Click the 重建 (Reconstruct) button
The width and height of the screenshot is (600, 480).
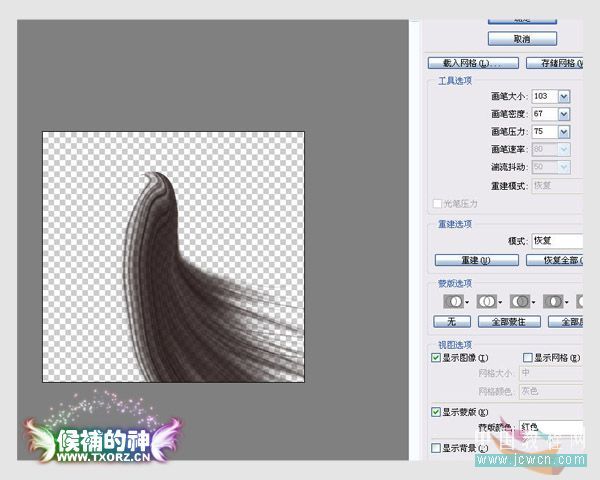pyautogui.click(x=477, y=260)
